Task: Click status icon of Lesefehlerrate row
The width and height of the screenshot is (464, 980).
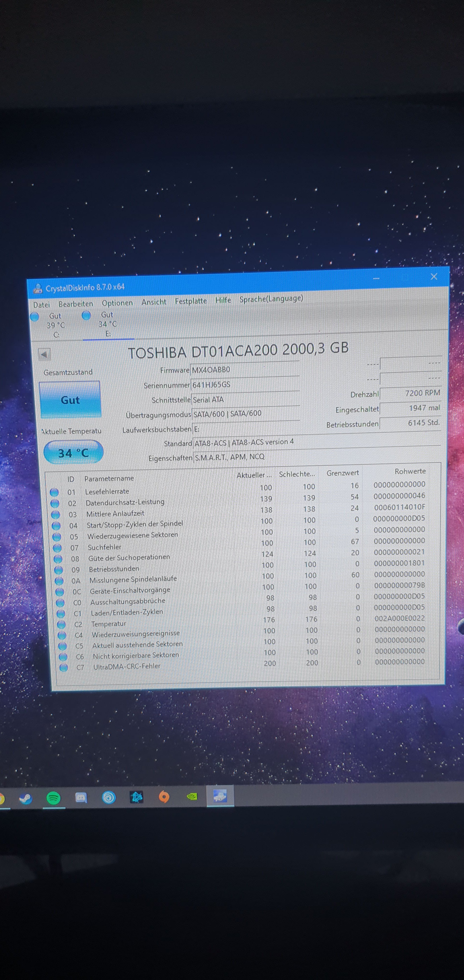Action: (54, 492)
